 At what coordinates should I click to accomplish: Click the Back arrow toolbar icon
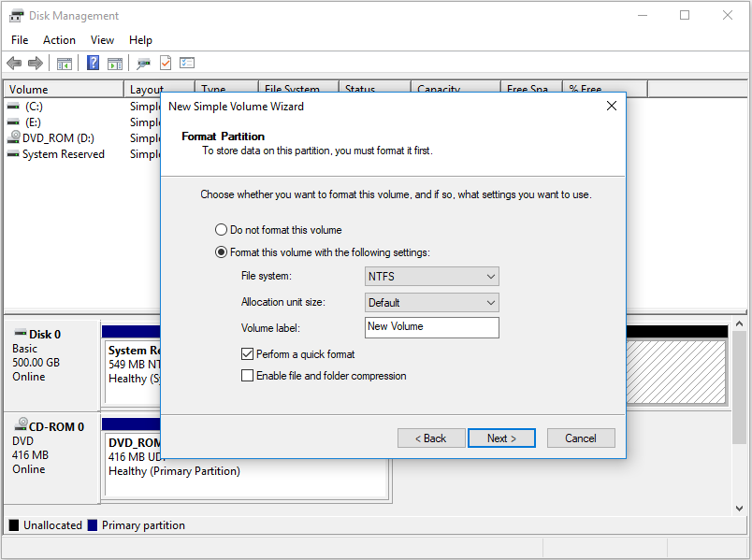tap(14, 64)
